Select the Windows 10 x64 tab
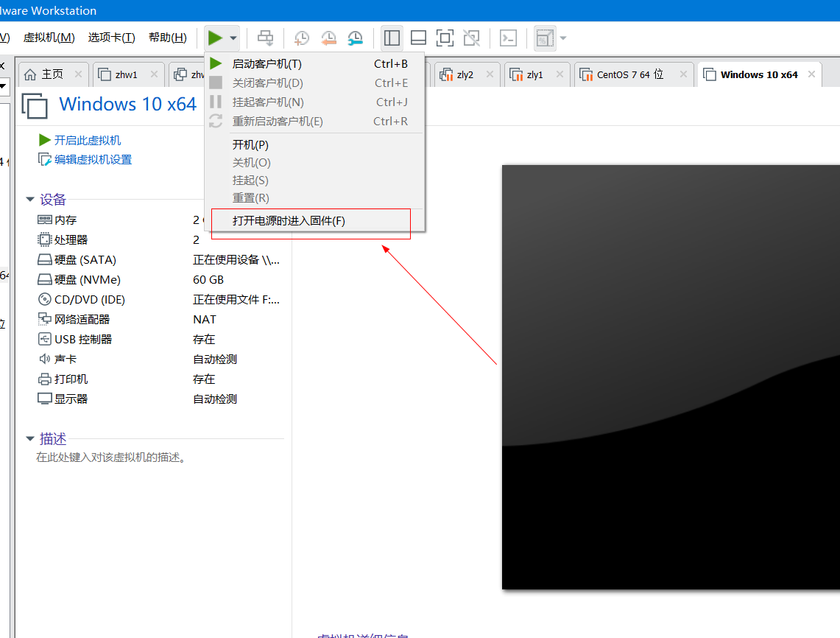840x638 pixels. click(x=759, y=74)
